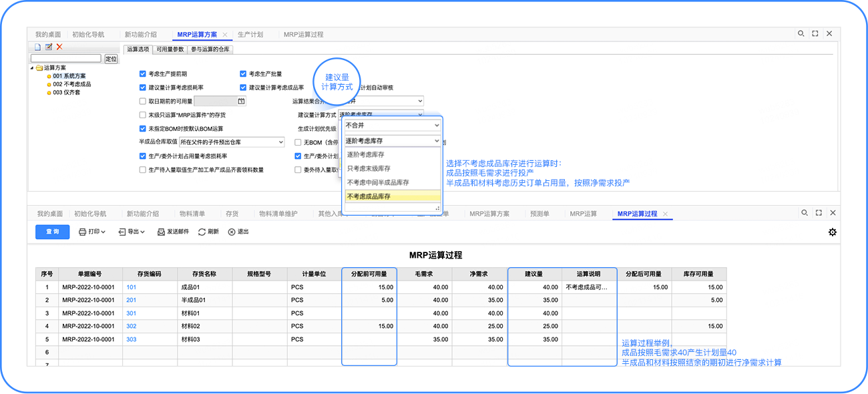Click the red delete X icon
This screenshot has height=394, width=868.
click(x=59, y=47)
